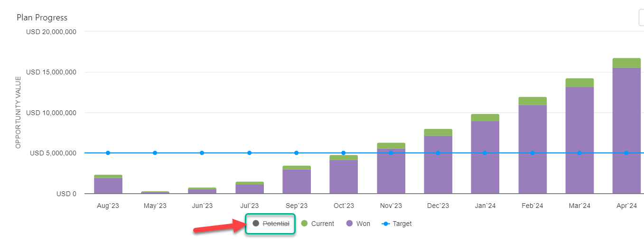Toggle the Won legend entry
This screenshot has width=644, height=243.
tap(363, 224)
